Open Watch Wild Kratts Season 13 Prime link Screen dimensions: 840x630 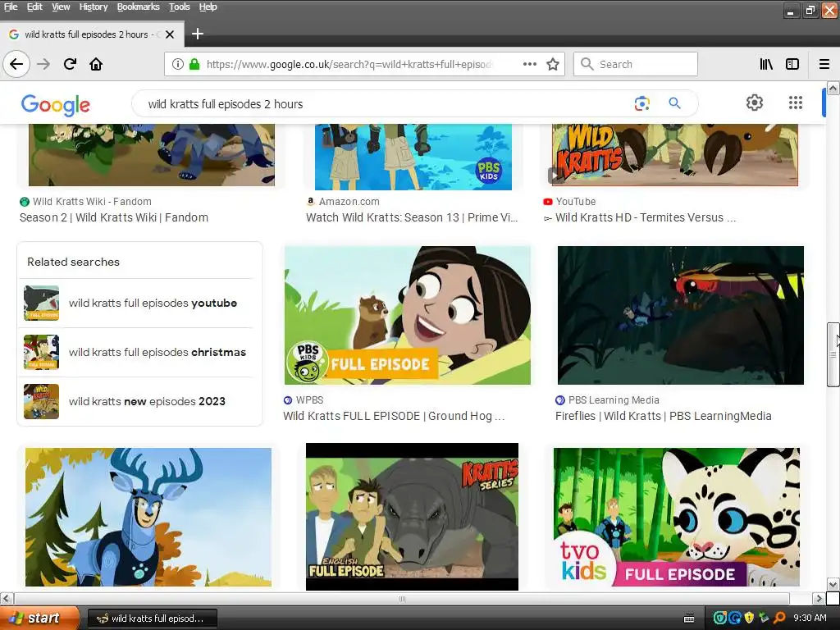point(412,217)
